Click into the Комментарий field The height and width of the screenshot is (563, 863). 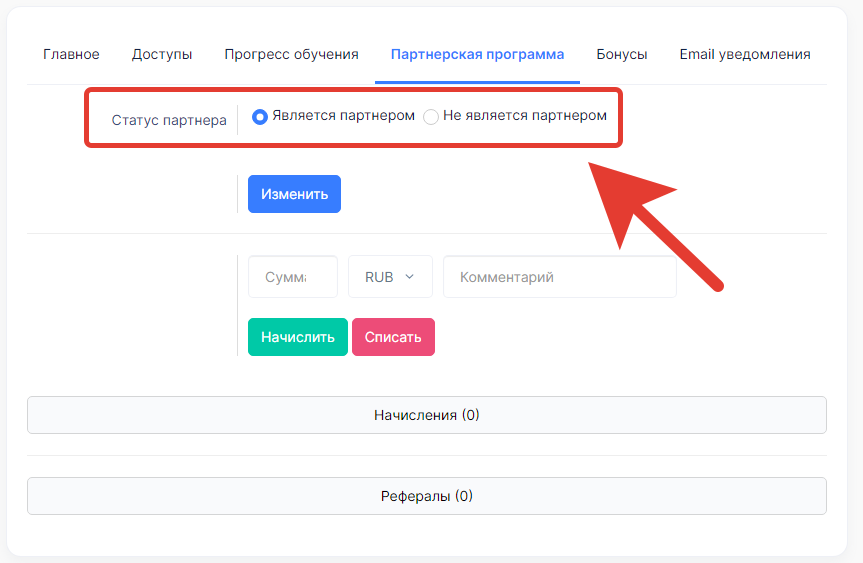pyautogui.click(x=560, y=277)
